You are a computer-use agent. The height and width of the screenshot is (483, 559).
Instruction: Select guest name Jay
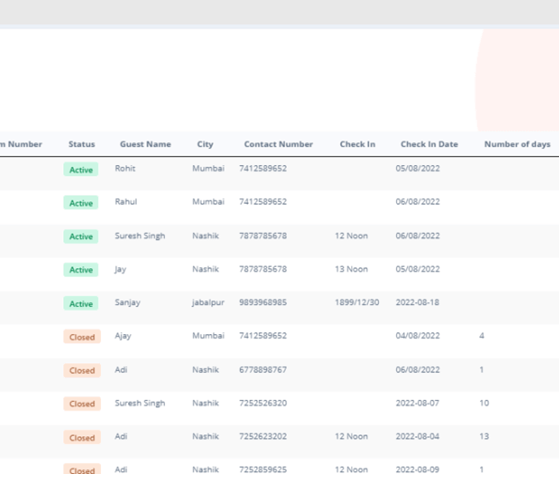tap(120, 269)
